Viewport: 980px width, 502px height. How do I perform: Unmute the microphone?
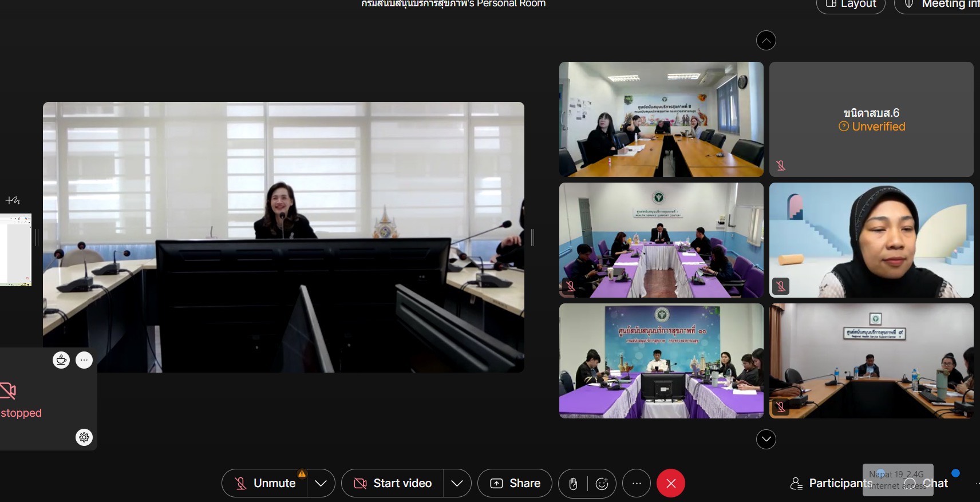(265, 484)
